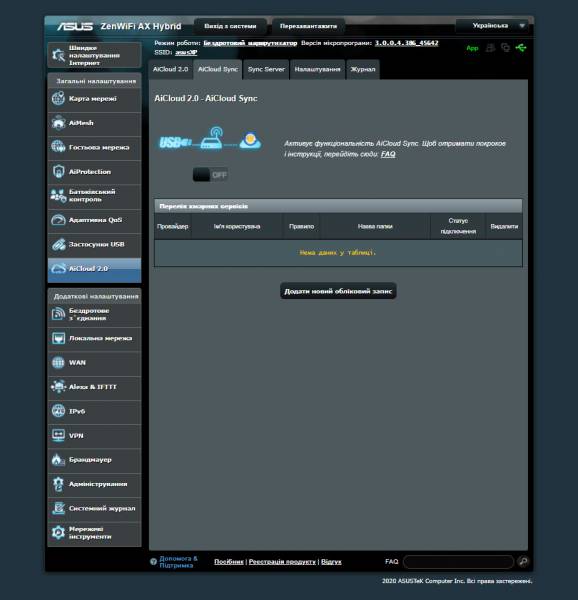
Task: Open the AiProtection shield icon
Action: coord(58,171)
